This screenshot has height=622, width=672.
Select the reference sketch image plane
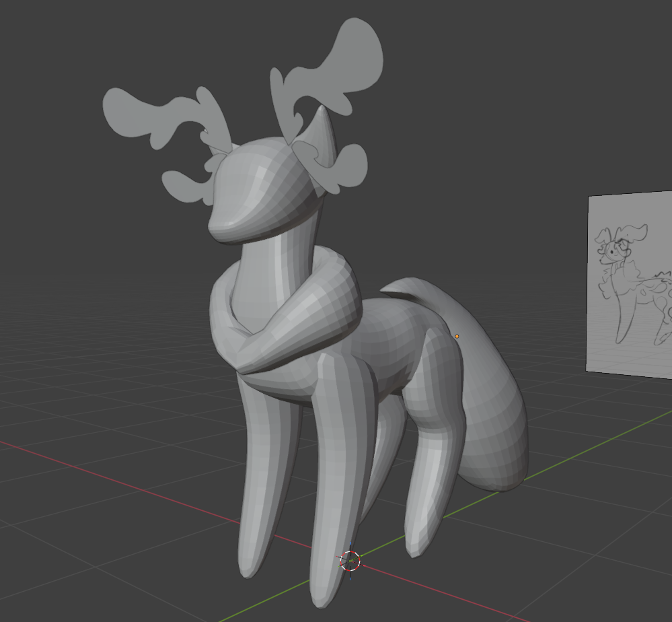[x=629, y=285]
